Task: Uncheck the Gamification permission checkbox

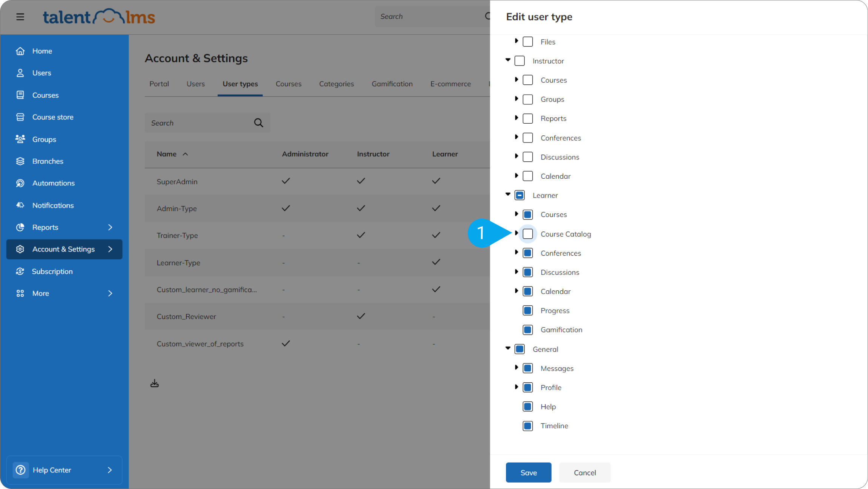Action: (528, 330)
